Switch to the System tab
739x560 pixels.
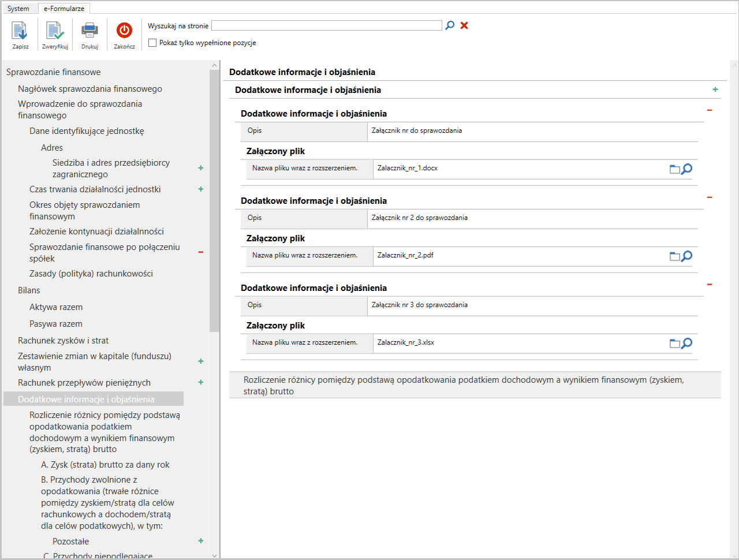pos(20,8)
